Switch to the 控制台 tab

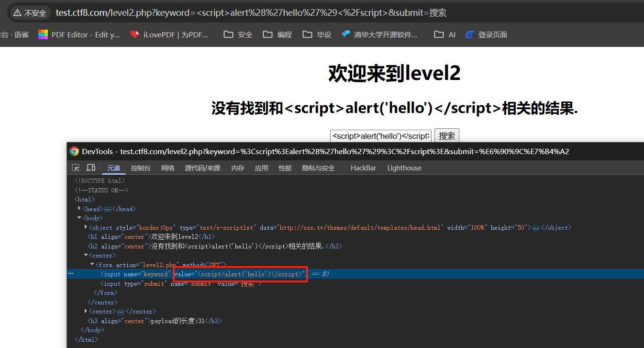(141, 168)
